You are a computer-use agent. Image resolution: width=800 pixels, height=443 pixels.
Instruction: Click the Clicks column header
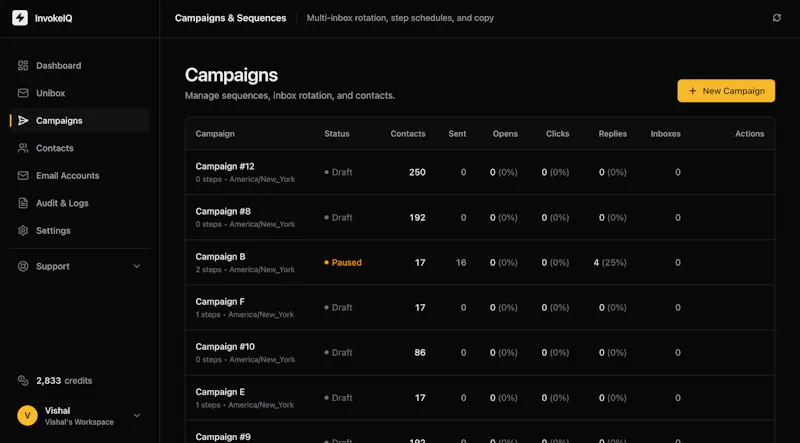[557, 134]
